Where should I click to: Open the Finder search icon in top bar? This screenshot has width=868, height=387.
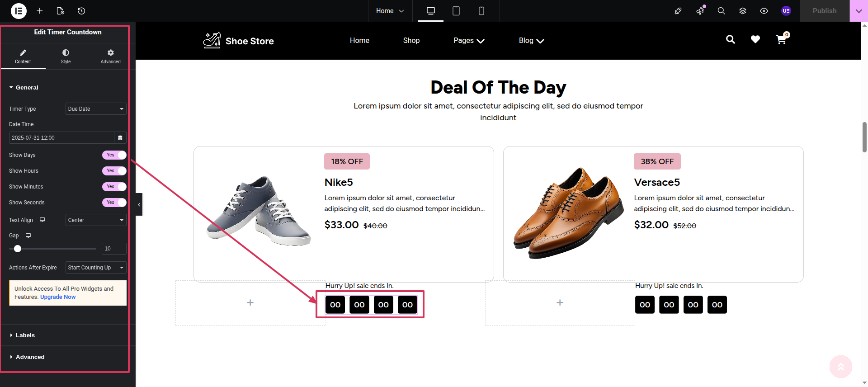721,11
